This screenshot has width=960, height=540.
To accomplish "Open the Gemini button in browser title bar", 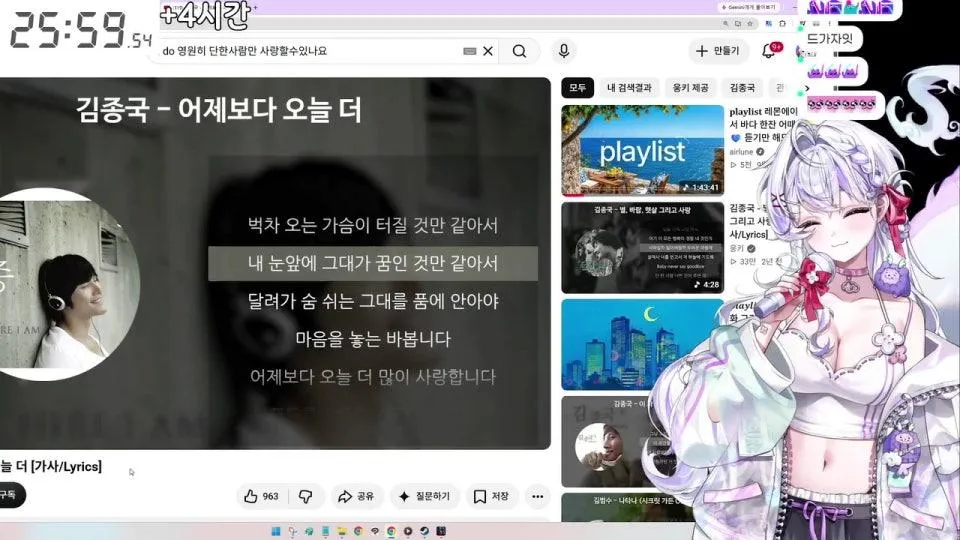I will [x=749, y=7].
